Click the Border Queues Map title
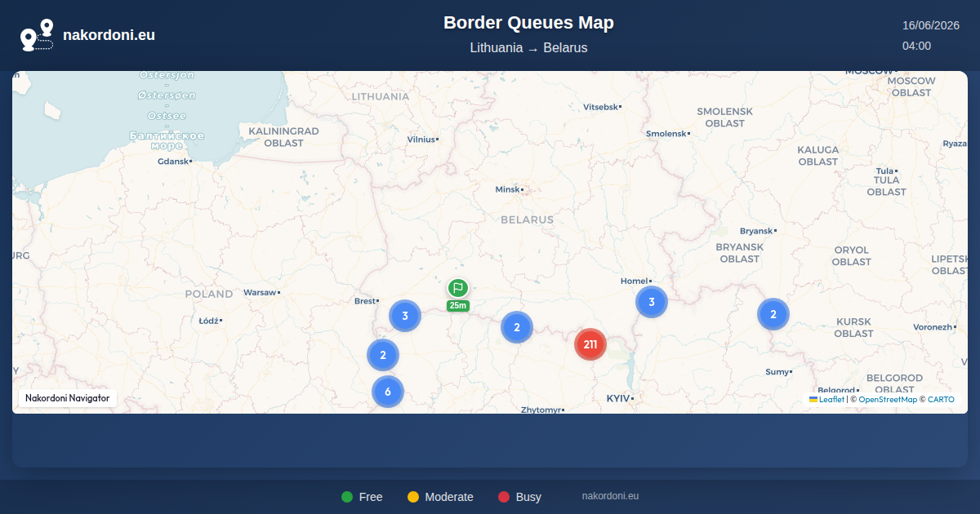This screenshot has height=514, width=980. (x=528, y=23)
